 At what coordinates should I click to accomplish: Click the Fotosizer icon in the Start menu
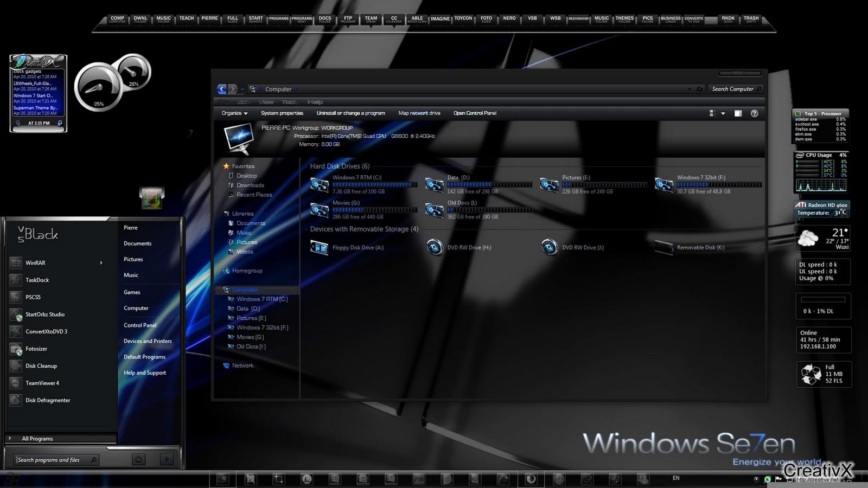16,349
